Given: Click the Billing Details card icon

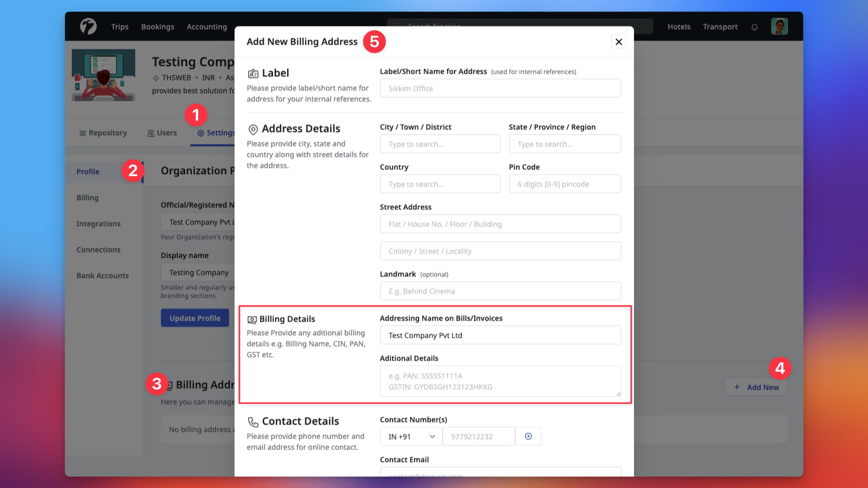Looking at the screenshot, I should (x=253, y=319).
